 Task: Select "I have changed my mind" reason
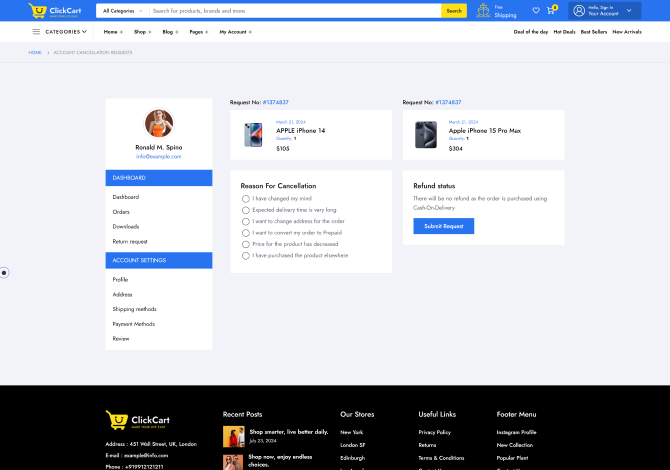point(246,199)
